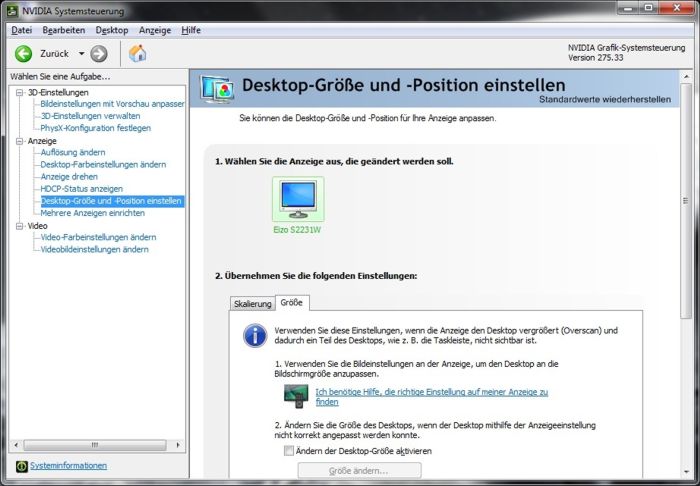Image resolution: width=700 pixels, height=486 pixels.
Task: Open Auflösung ändern task
Action: pos(73,152)
